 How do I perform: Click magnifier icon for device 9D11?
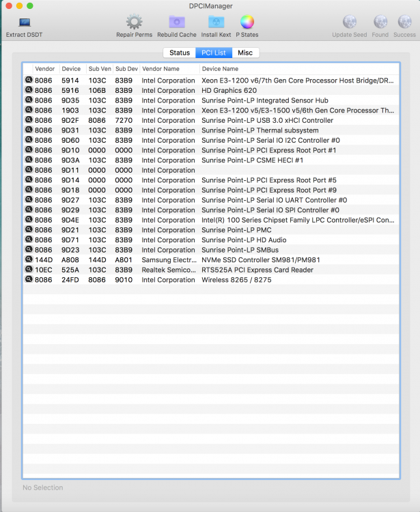coord(29,169)
